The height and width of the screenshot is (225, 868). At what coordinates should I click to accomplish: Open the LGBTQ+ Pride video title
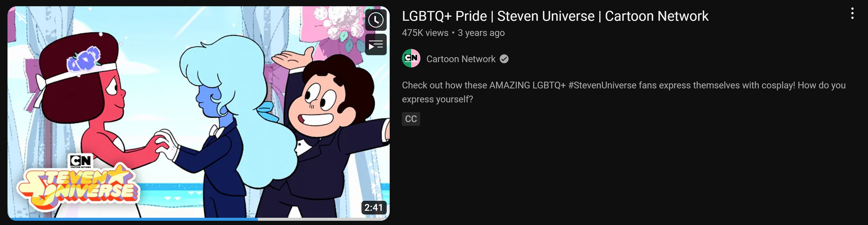click(555, 16)
